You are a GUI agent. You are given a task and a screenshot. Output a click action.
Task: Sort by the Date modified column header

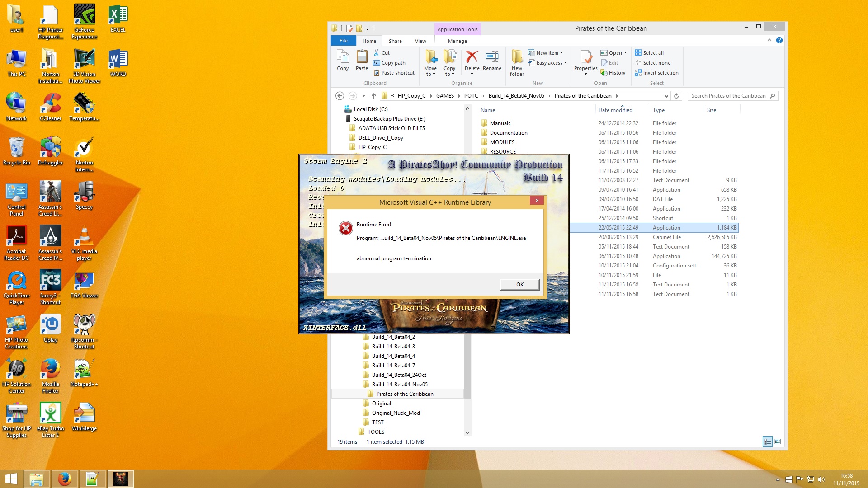point(615,110)
